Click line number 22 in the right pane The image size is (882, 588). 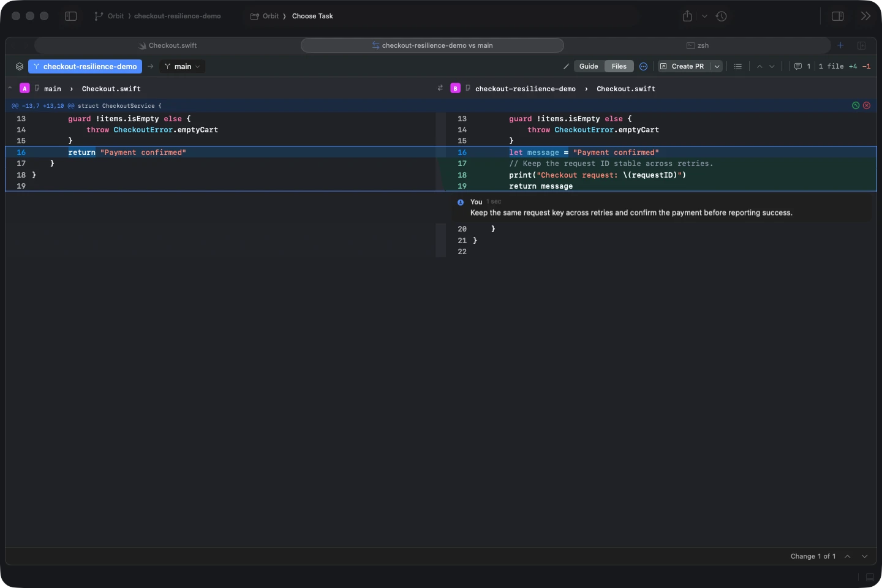click(462, 252)
